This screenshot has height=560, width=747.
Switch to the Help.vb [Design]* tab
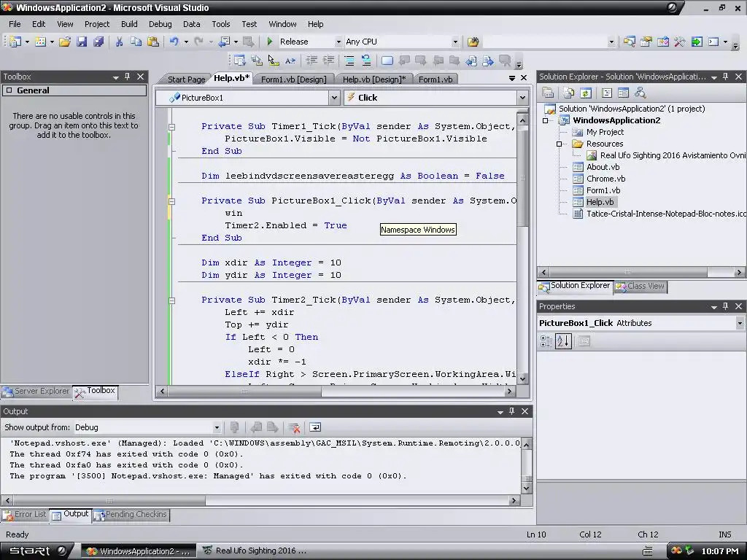(374, 79)
